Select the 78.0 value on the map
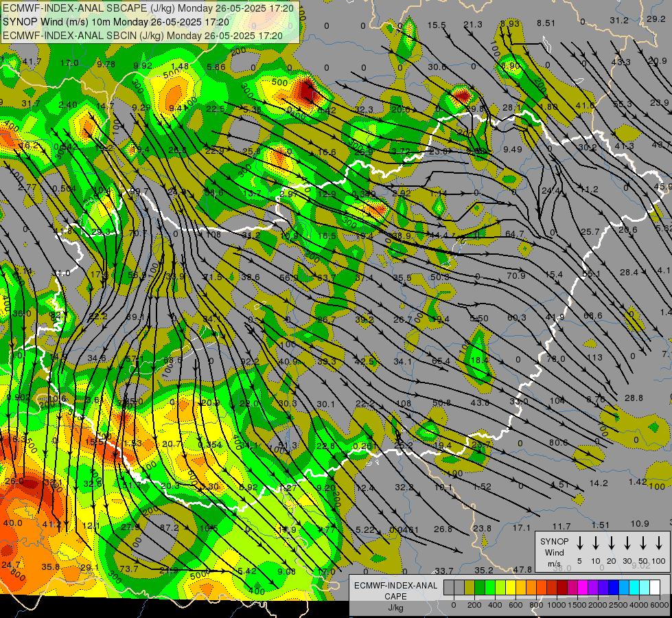The image size is (672, 618). [x=556, y=358]
